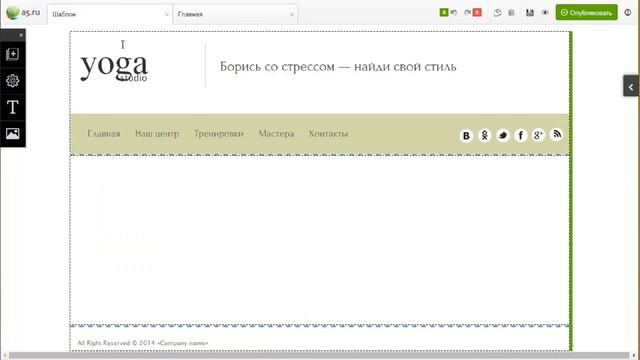
Task: Click the Тренировки menu link
Action: (x=218, y=133)
